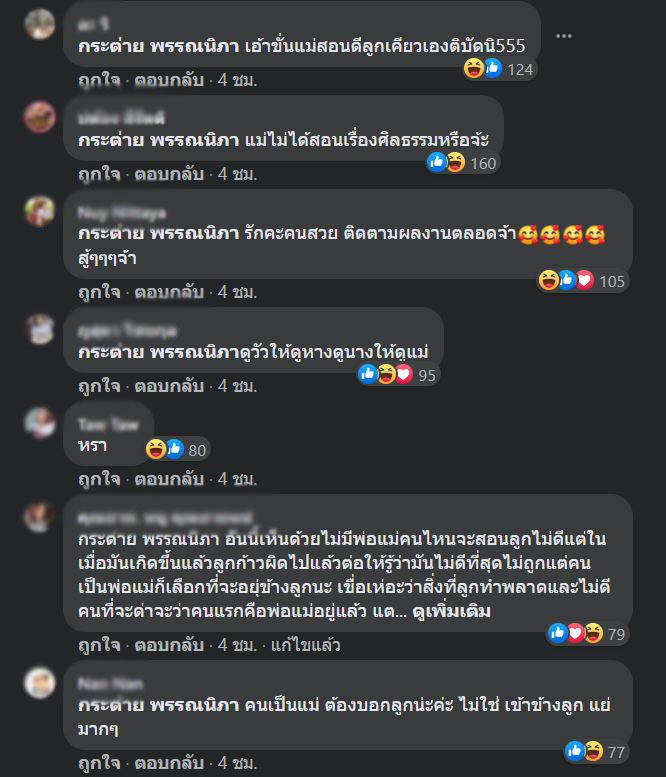
Task: Click the 4 ชม. timestamp on last comment
Action: [237, 763]
